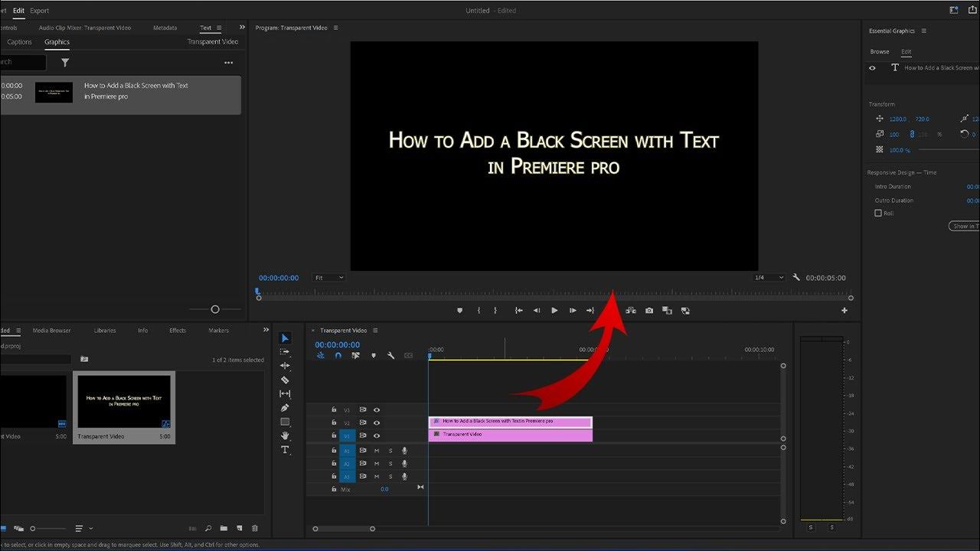Open timeline Transparent Video panel menu

coord(375,331)
